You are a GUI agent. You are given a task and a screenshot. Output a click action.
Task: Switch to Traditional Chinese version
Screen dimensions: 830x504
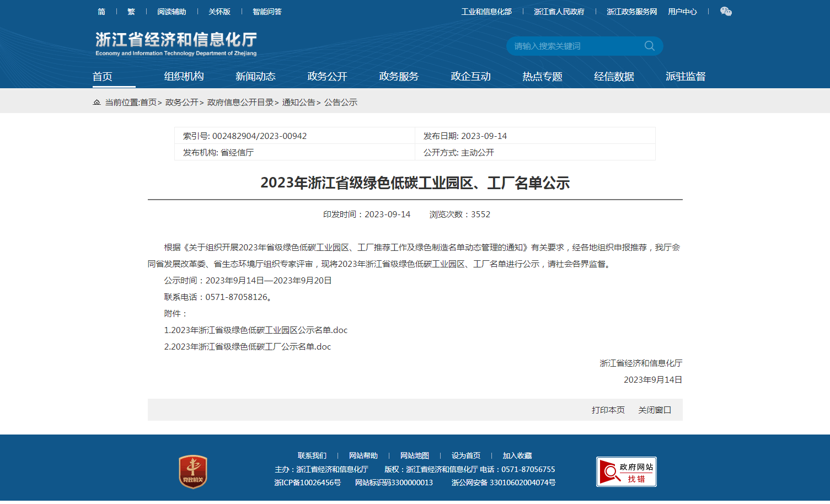coord(131,12)
